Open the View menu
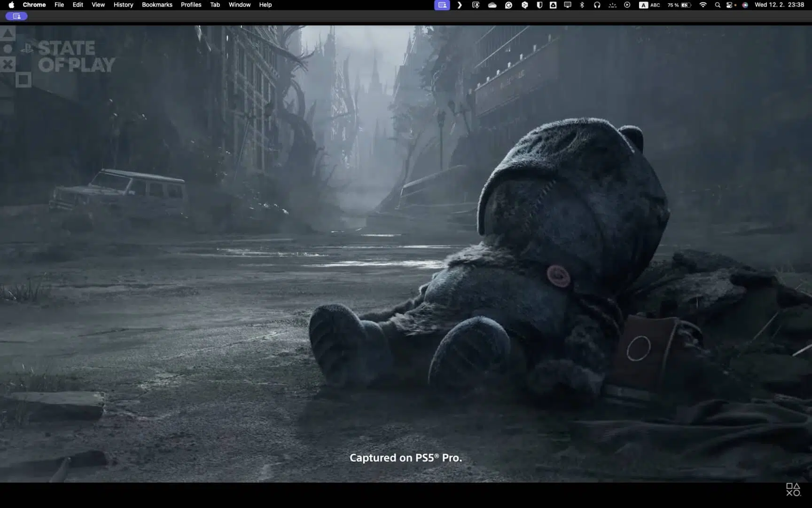This screenshot has width=812, height=508. pyautogui.click(x=98, y=5)
